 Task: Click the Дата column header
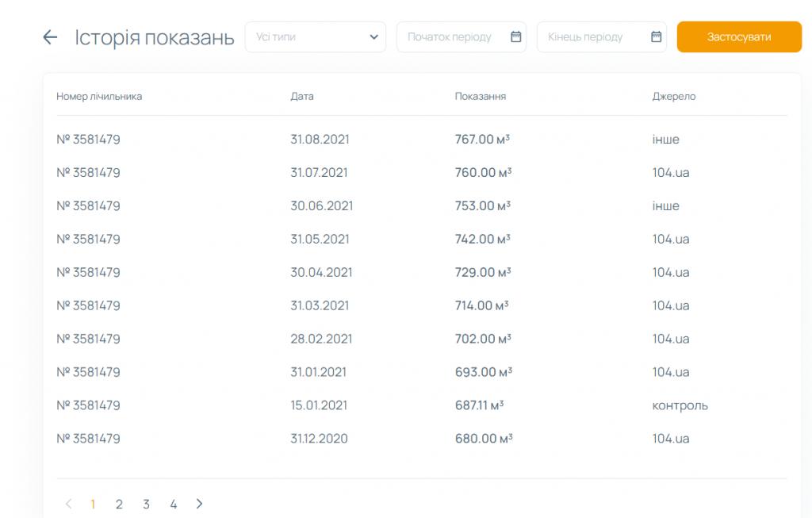[302, 97]
